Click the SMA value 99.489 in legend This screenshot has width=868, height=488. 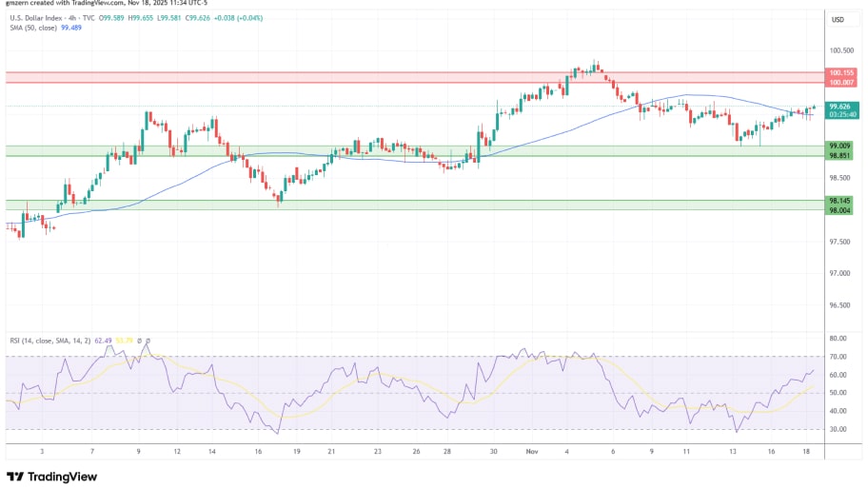click(x=71, y=29)
